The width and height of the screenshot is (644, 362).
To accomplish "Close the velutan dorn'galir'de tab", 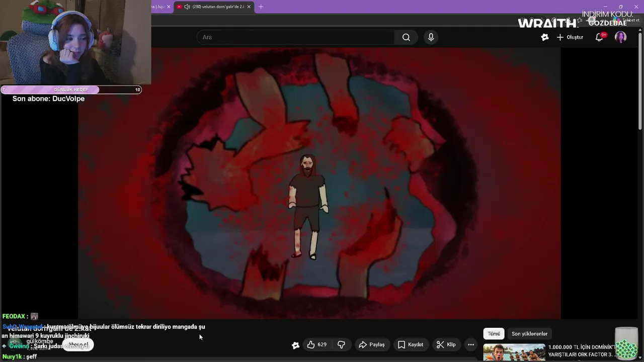I will (x=249, y=7).
